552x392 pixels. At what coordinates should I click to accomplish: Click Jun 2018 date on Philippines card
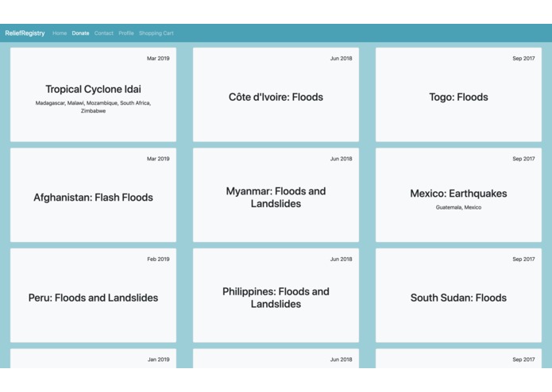pyautogui.click(x=341, y=259)
